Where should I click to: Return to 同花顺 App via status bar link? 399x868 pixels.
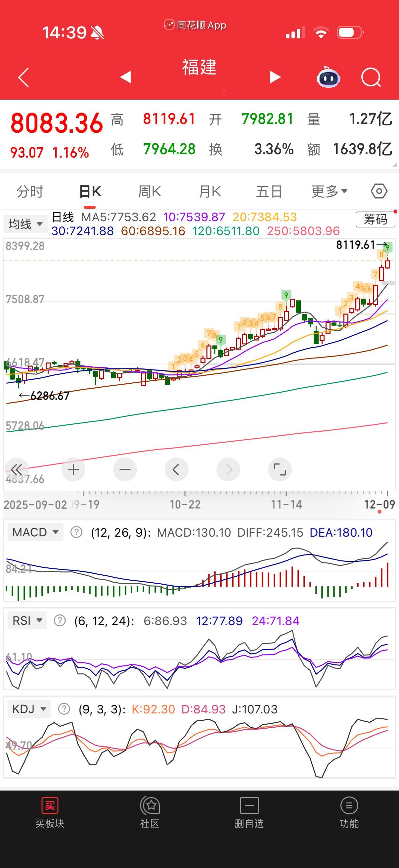[x=195, y=25]
